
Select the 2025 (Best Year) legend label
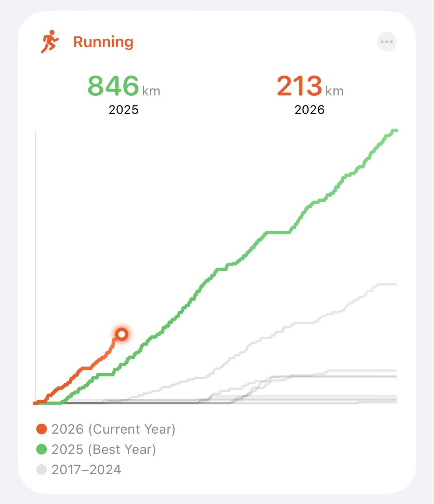pos(104,449)
